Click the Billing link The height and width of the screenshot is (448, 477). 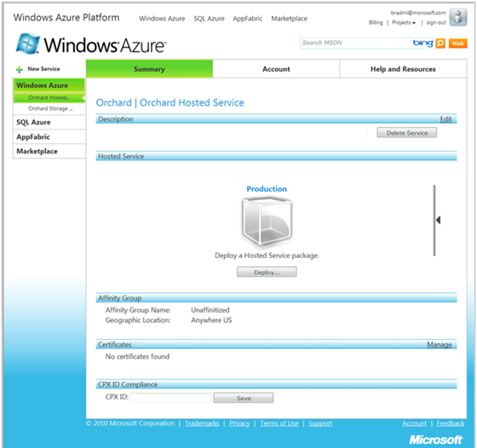tap(376, 22)
